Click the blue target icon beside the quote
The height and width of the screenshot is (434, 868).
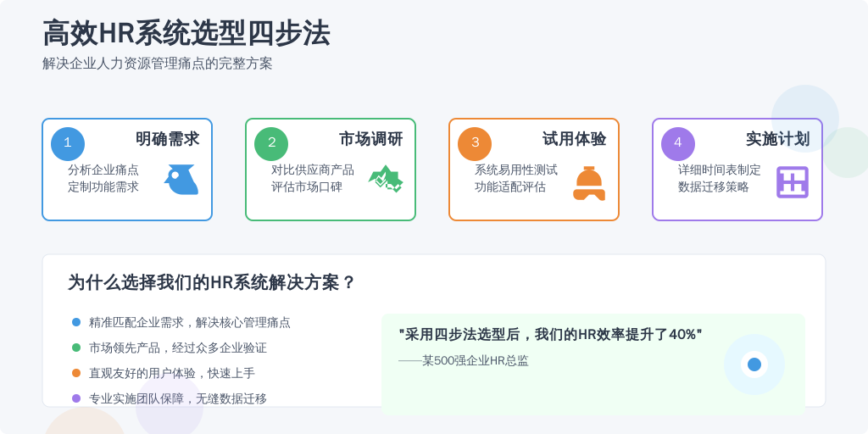pos(754,364)
